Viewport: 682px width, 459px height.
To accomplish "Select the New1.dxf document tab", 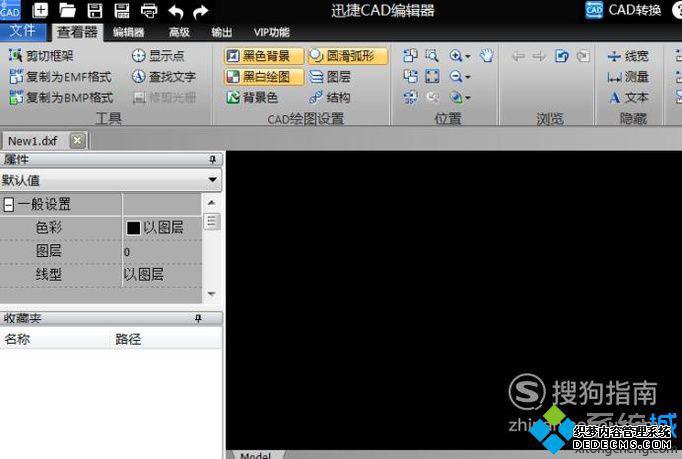I will (34, 141).
